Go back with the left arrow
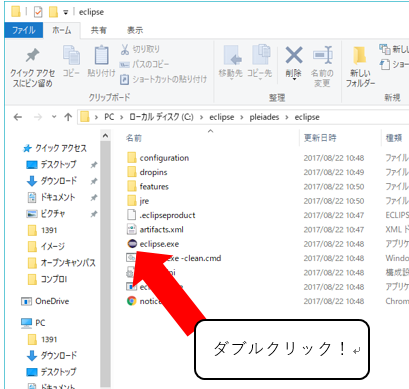This screenshot has width=409, height=389. [x=18, y=117]
